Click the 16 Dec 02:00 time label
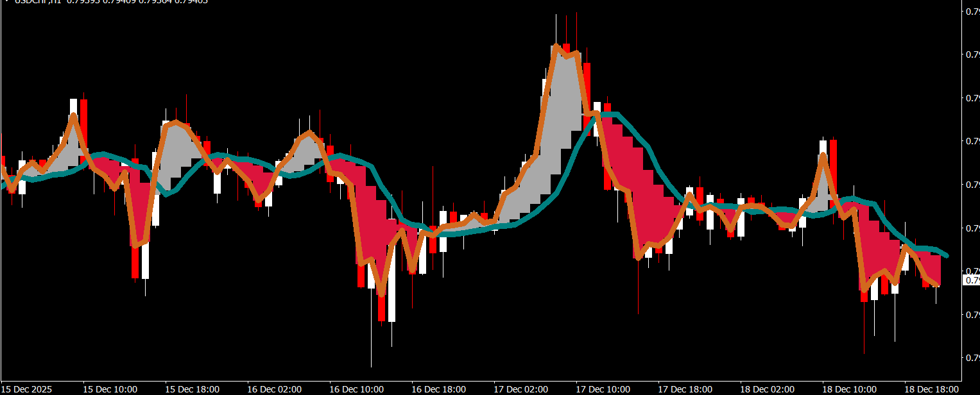 coord(275,389)
